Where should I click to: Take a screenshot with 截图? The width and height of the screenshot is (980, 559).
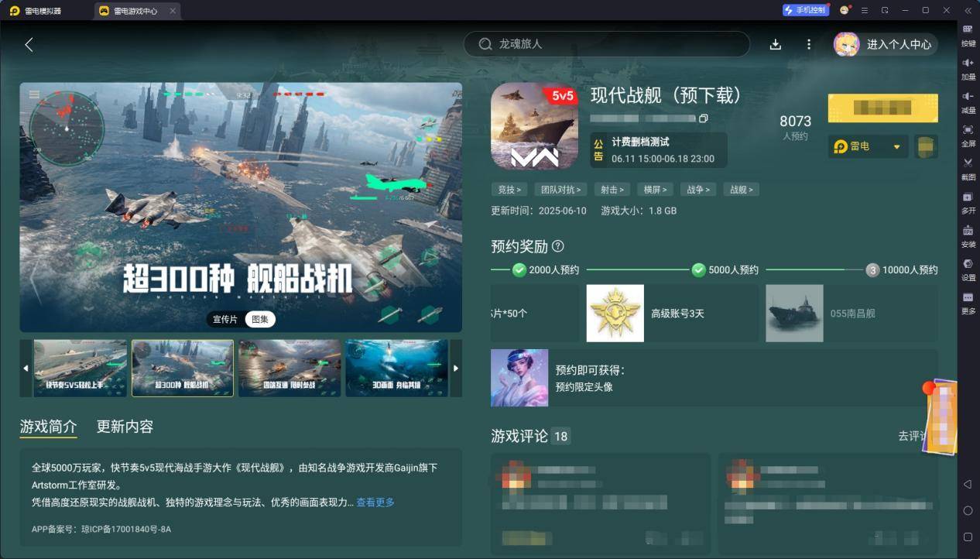click(x=968, y=168)
